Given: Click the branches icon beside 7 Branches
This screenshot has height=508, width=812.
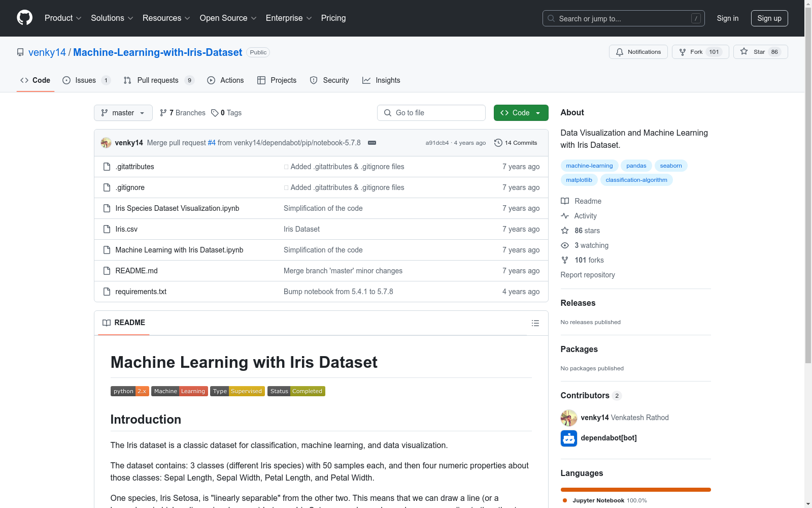Looking at the screenshot, I should [163, 113].
